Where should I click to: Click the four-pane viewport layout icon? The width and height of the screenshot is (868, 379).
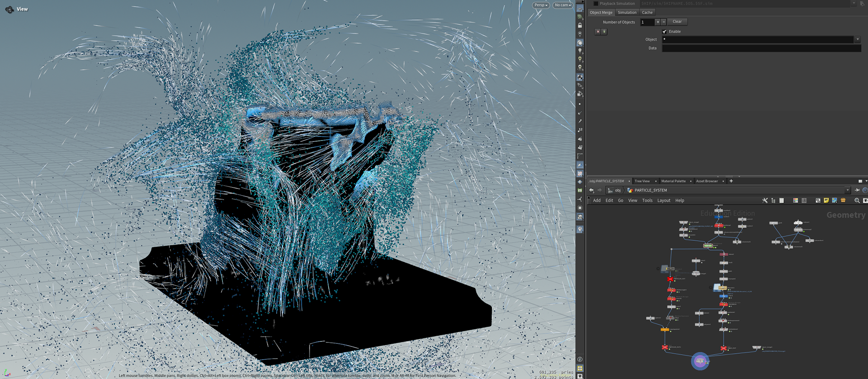pos(580,368)
